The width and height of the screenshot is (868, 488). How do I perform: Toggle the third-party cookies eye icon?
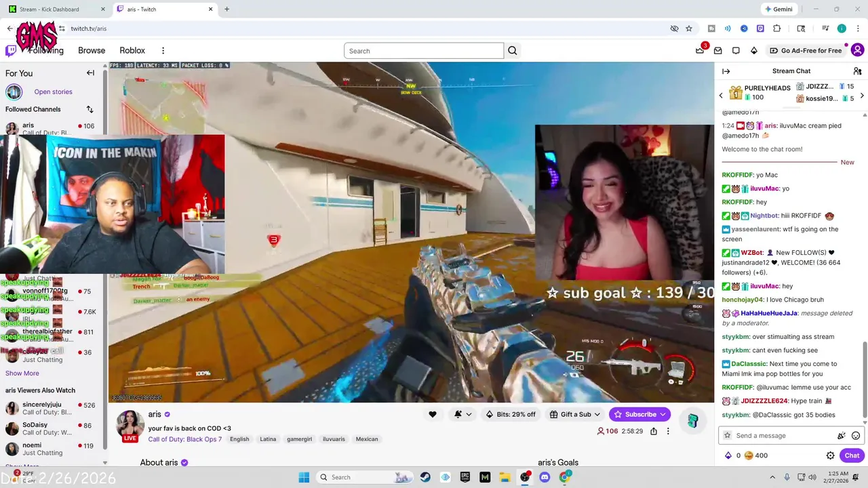(674, 28)
